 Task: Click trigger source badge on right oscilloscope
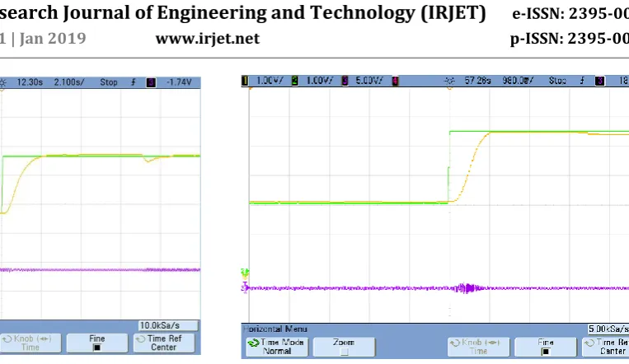tap(599, 81)
